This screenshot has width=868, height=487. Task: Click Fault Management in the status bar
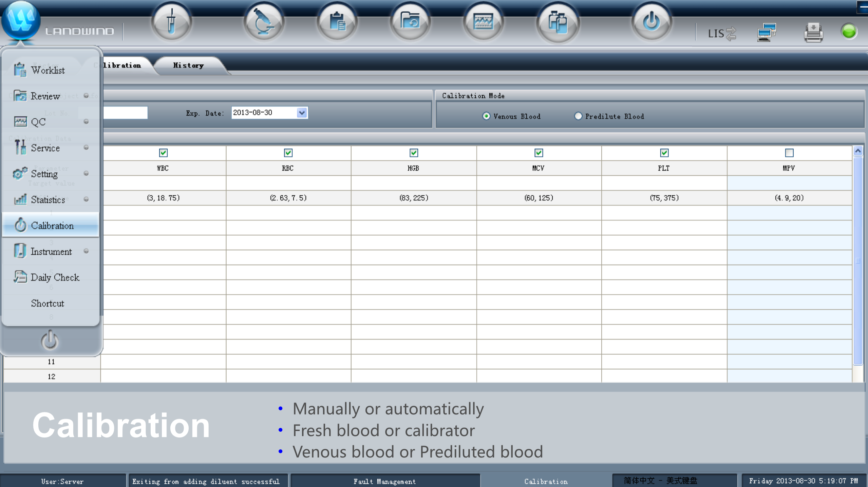point(384,481)
